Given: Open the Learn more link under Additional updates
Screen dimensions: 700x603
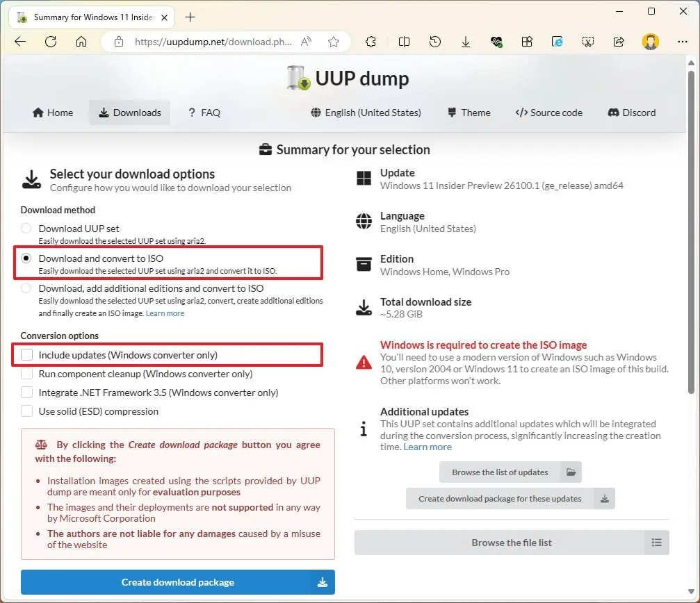Looking at the screenshot, I should pyautogui.click(x=428, y=447).
